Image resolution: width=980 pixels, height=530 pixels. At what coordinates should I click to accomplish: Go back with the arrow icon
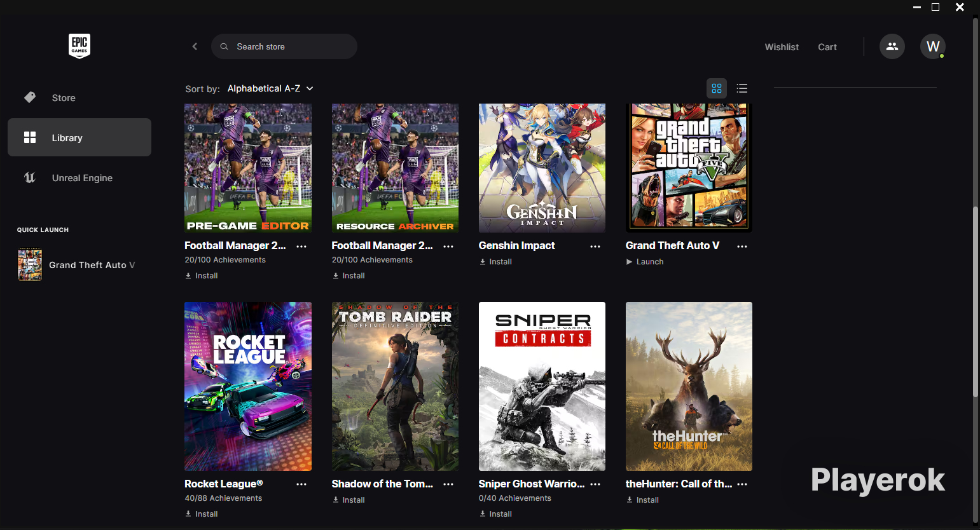pyautogui.click(x=195, y=46)
